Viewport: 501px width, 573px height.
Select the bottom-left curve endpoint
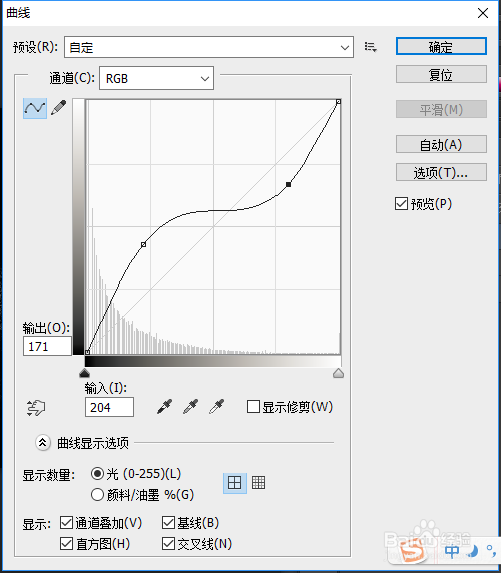87,352
